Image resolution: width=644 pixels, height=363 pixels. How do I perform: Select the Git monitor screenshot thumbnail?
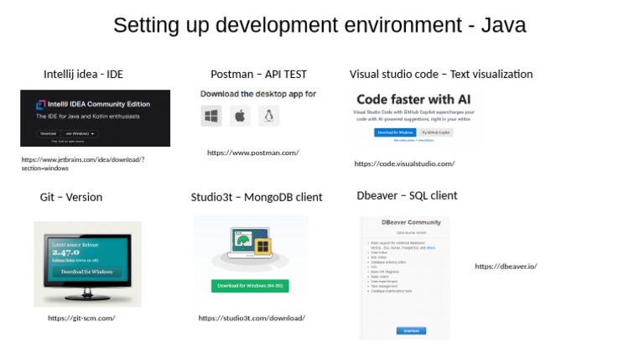click(88, 264)
